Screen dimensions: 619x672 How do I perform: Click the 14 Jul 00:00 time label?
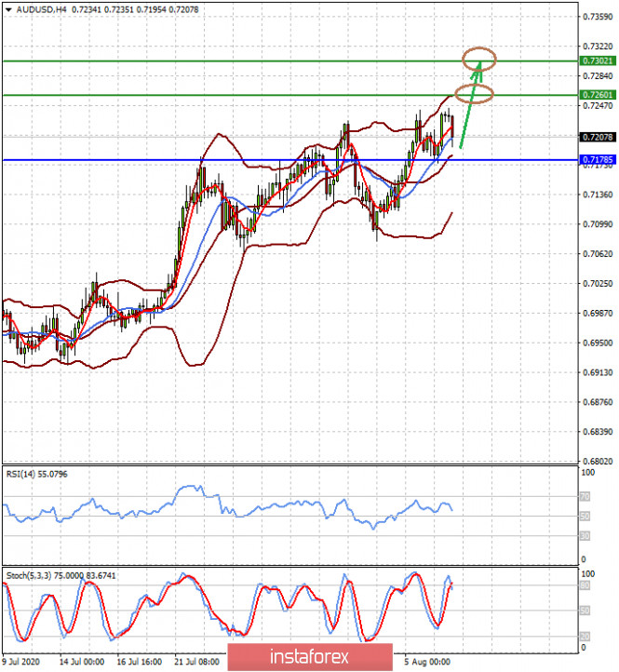click(x=82, y=662)
